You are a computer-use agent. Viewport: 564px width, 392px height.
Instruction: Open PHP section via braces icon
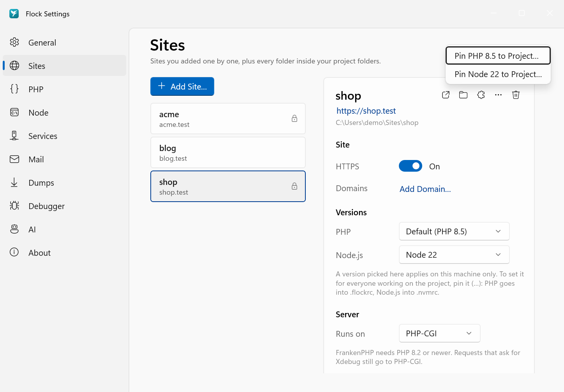[14, 89]
